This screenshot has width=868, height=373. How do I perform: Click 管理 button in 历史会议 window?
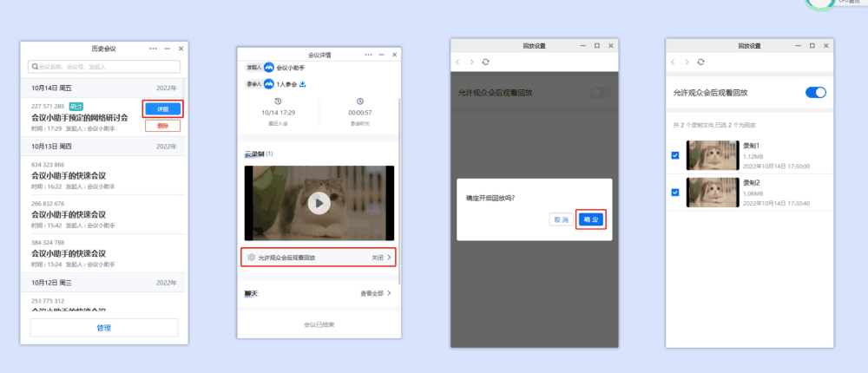pyautogui.click(x=104, y=328)
